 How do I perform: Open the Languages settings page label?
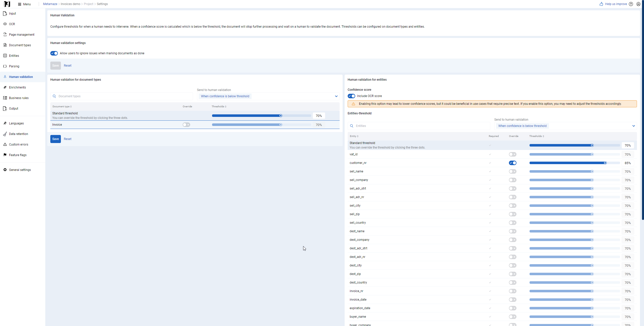pos(16,123)
